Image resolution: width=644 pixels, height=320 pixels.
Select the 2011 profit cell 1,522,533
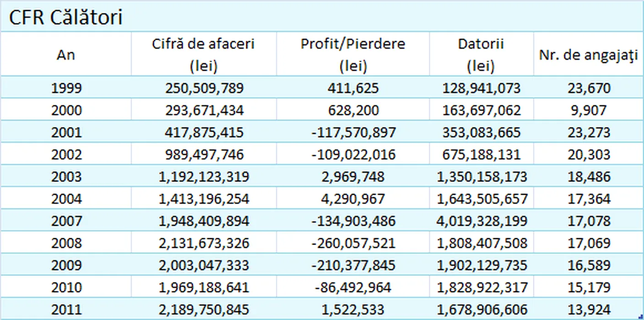(x=353, y=309)
